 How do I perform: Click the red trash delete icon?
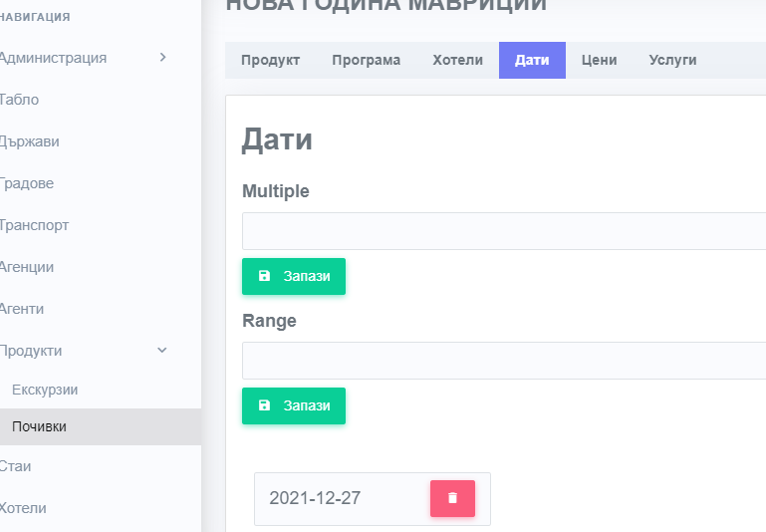pyautogui.click(x=452, y=498)
